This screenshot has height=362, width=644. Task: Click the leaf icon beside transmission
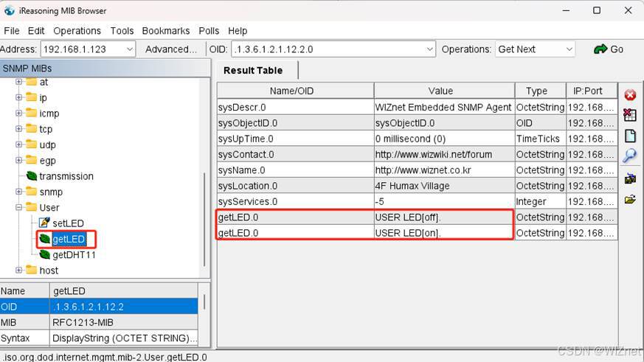click(x=32, y=176)
